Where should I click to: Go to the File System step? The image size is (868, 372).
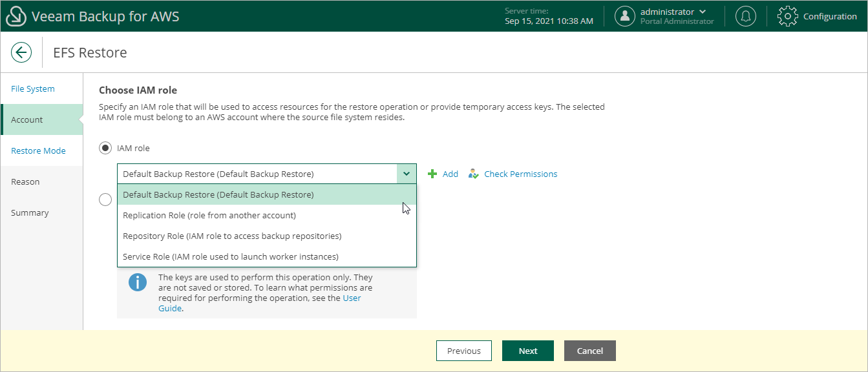coord(33,88)
